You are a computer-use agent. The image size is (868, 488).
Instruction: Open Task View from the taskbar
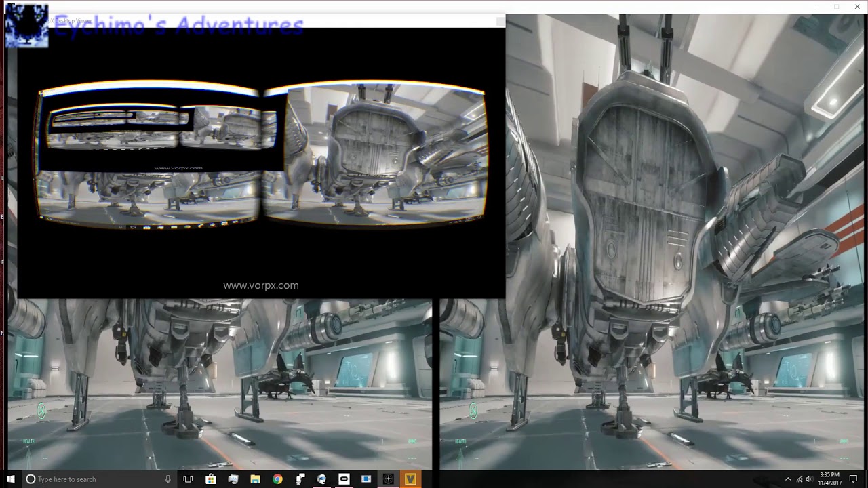point(188,479)
